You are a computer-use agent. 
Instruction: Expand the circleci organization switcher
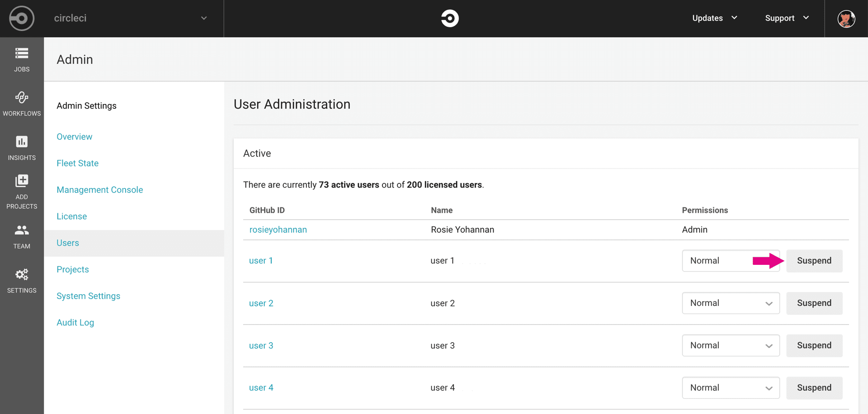click(203, 19)
